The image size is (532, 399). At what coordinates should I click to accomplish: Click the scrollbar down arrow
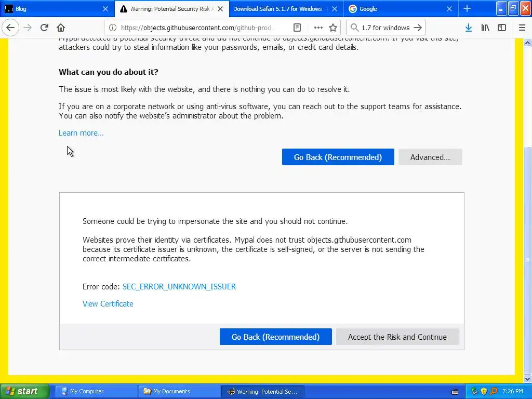coord(528,379)
